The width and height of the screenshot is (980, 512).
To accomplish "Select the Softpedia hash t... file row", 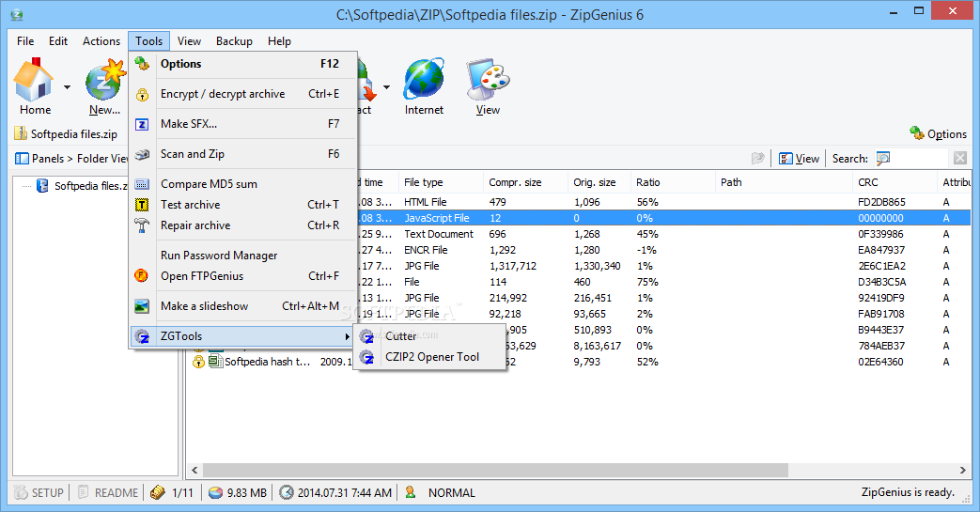I will click(x=269, y=362).
